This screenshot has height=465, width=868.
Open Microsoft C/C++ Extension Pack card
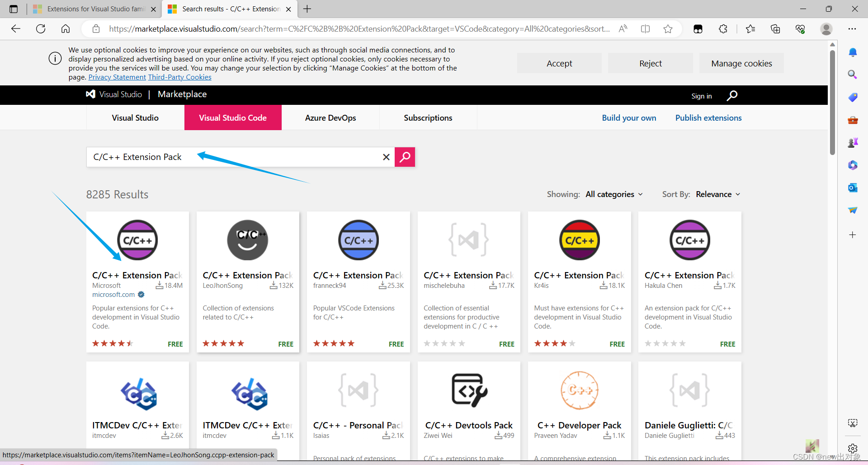click(137, 282)
